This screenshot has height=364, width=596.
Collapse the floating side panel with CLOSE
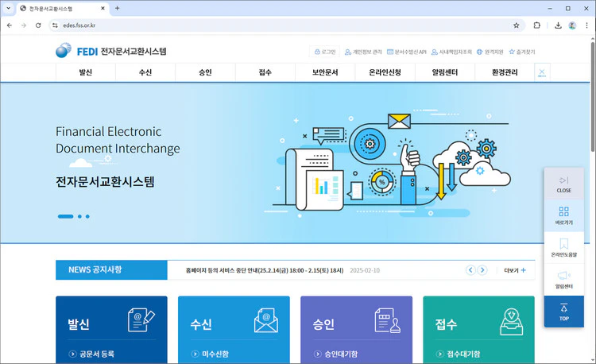(x=563, y=184)
